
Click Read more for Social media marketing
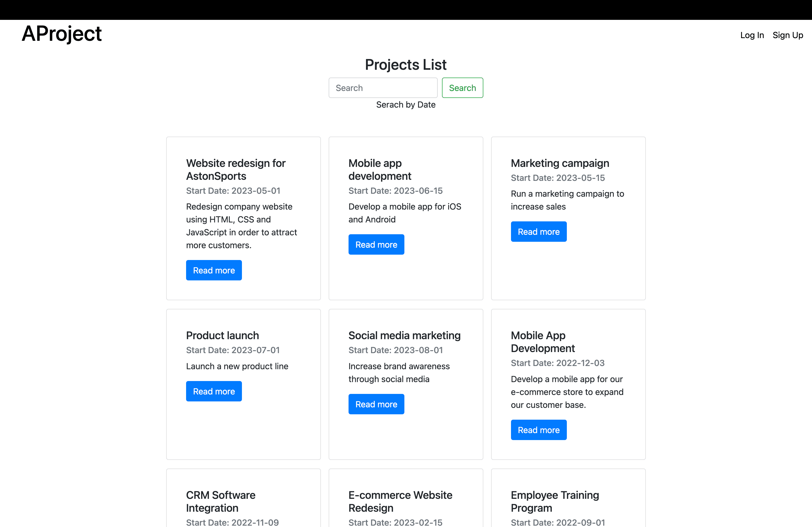[376, 405]
